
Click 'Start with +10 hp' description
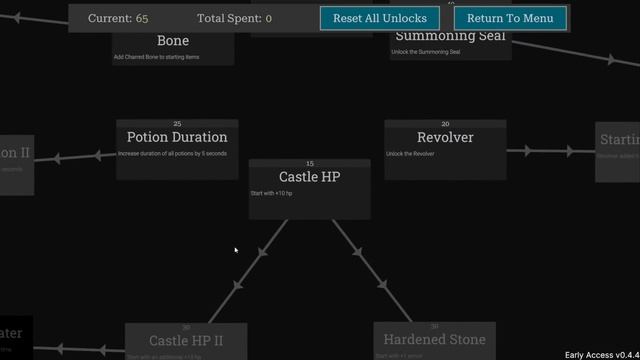point(271,193)
